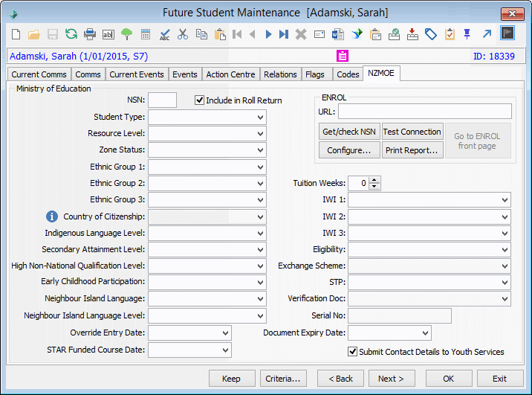Click the printer icon in toolbar
532x395 pixels.
click(90, 34)
